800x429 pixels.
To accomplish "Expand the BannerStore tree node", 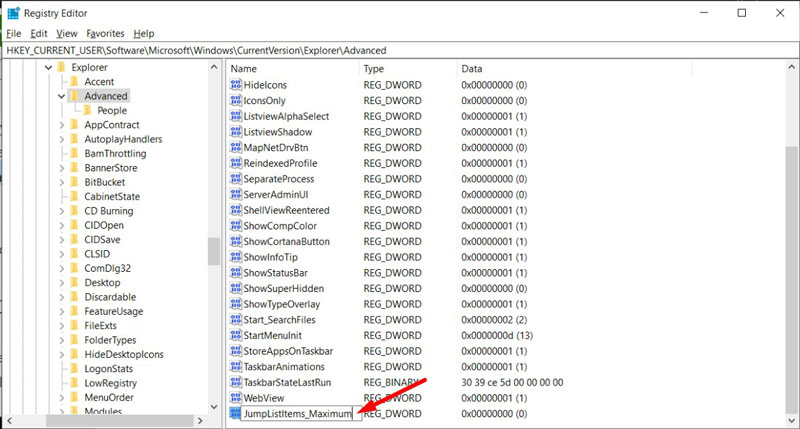I will 62,168.
